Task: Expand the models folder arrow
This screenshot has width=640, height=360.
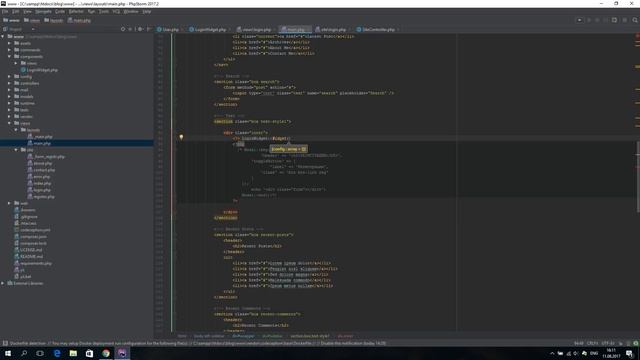Action: click(9, 96)
